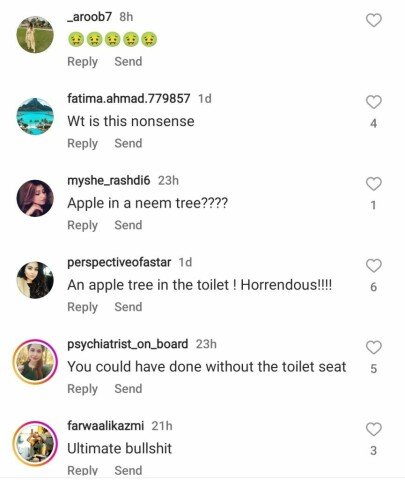View psychiatrist_on_board's story ring avatar

point(35,362)
